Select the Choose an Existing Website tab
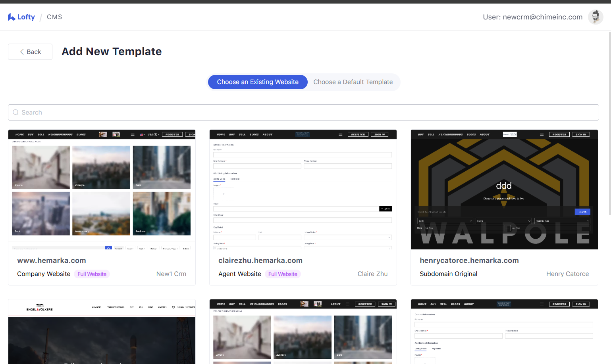 tap(258, 82)
